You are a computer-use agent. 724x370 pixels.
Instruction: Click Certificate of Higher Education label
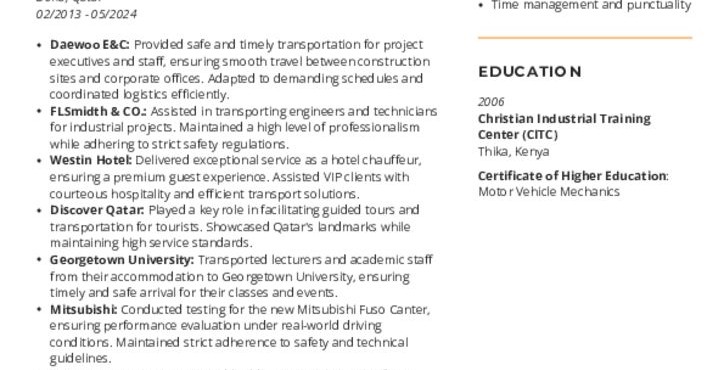pyautogui.click(x=573, y=176)
